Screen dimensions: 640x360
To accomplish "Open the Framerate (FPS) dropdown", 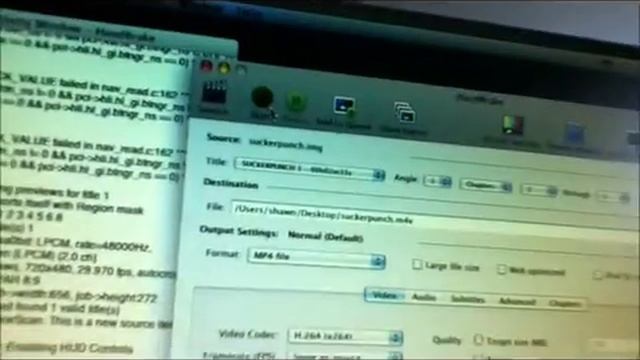I will (345, 356).
